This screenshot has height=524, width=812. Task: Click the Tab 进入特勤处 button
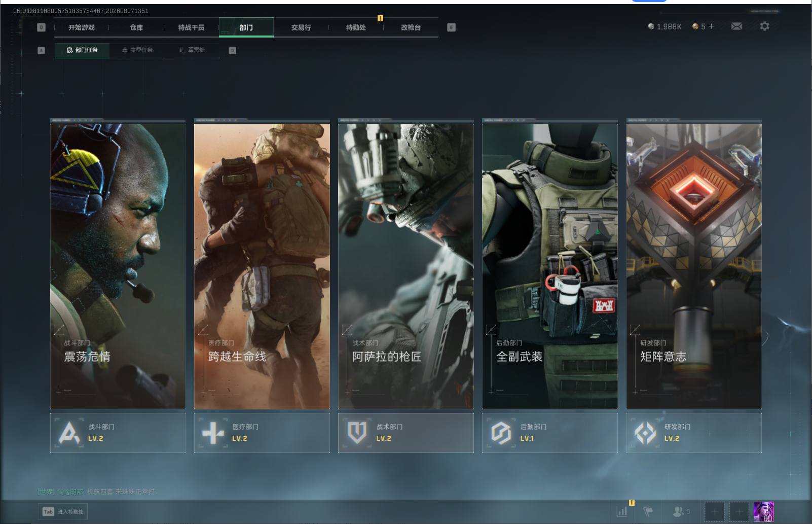point(63,511)
